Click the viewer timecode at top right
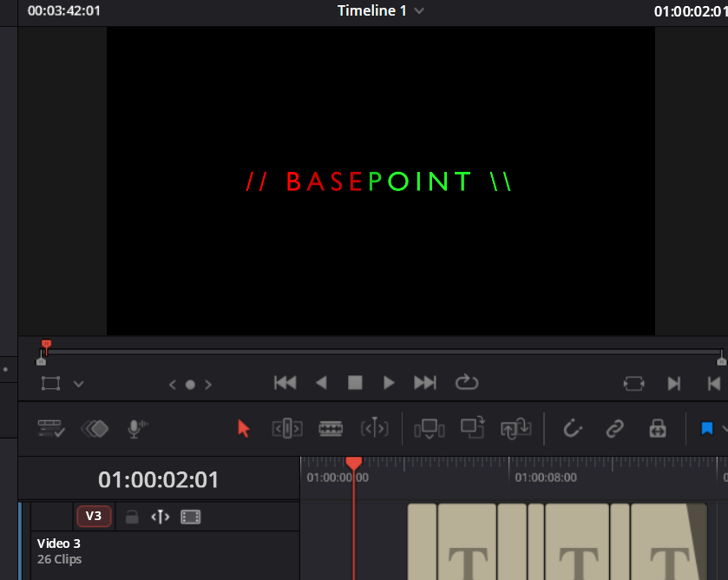This screenshot has height=580, width=728. click(x=691, y=11)
